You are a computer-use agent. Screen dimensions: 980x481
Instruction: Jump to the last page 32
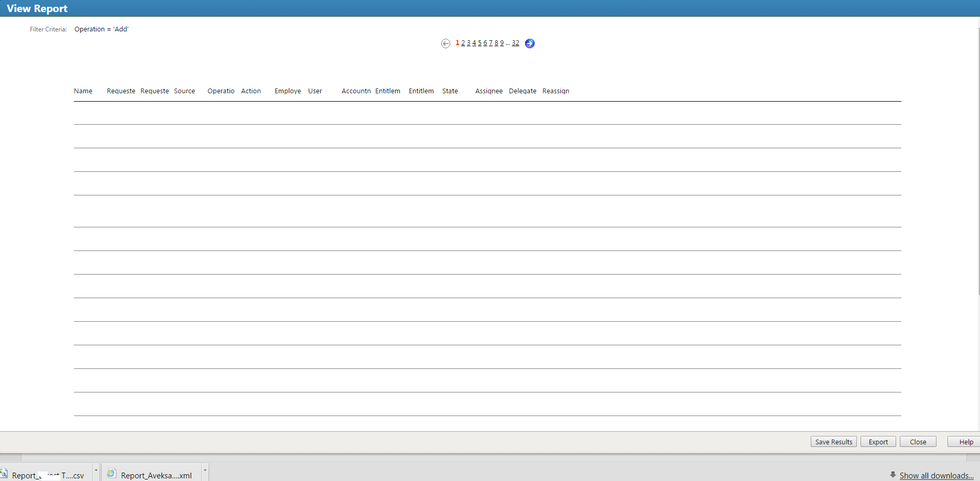point(516,43)
